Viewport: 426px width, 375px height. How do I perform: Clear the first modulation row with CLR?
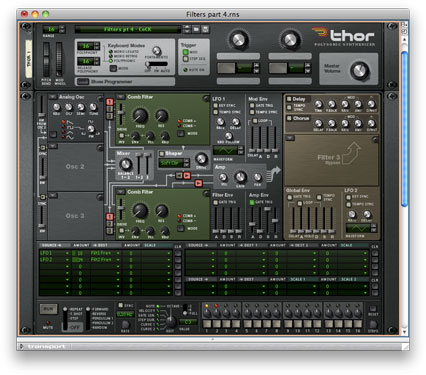[178, 253]
